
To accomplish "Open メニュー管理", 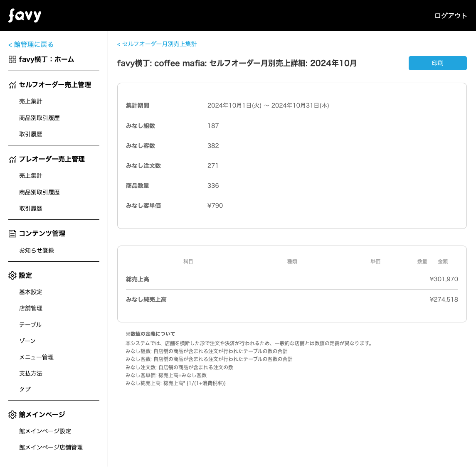I will 37,357.
